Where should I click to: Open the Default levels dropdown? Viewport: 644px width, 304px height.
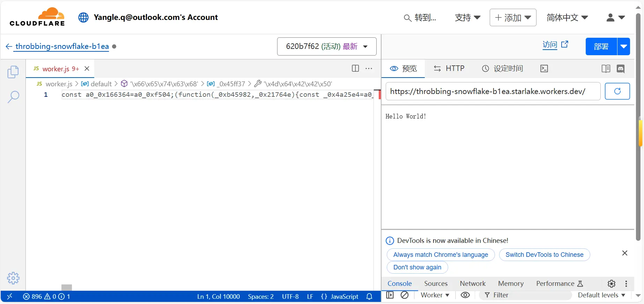[x=601, y=295]
